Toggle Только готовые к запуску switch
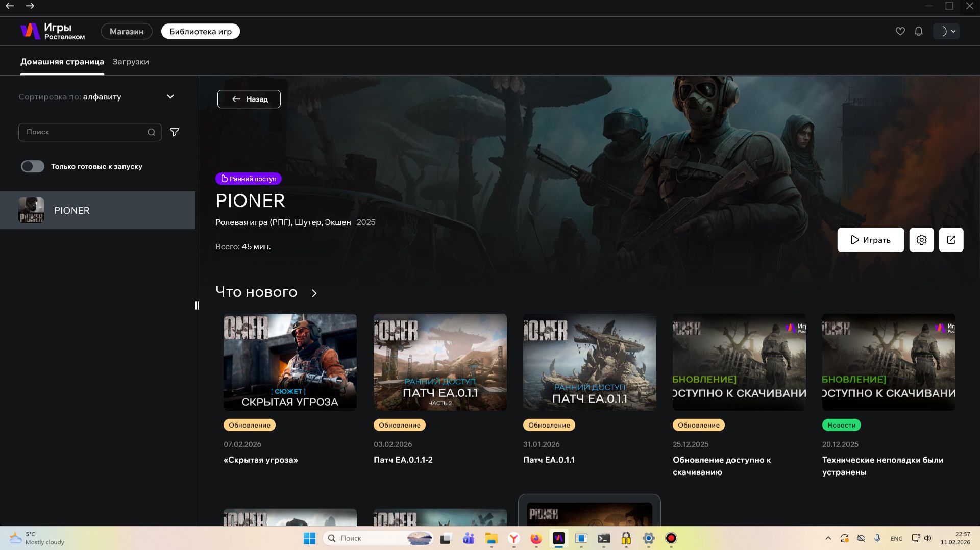This screenshot has width=980, height=550. [33, 167]
